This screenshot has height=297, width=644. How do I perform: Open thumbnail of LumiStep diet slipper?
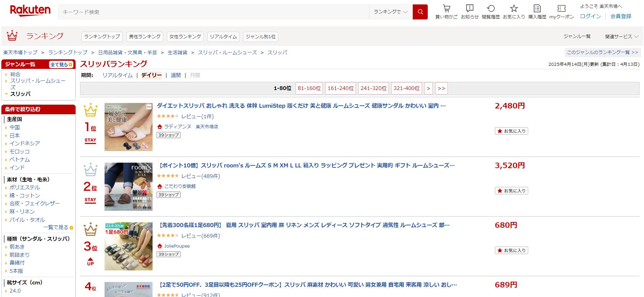pyautogui.click(x=128, y=127)
